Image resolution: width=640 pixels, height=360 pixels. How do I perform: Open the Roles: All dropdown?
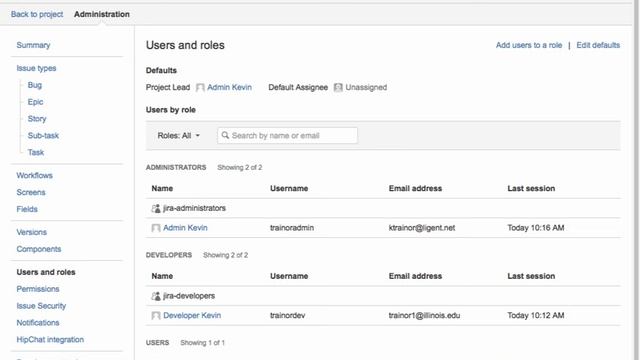coord(179,136)
